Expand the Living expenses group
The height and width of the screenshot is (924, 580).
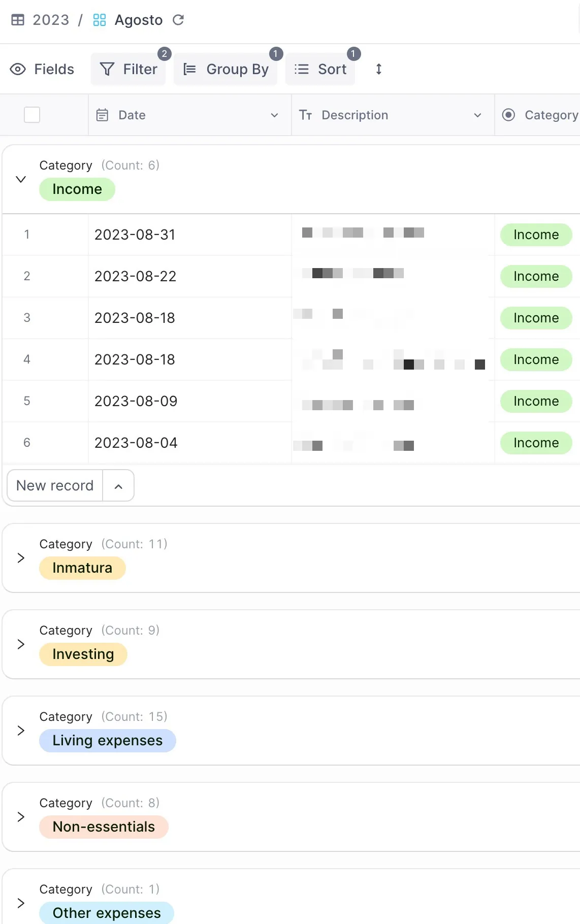(21, 731)
